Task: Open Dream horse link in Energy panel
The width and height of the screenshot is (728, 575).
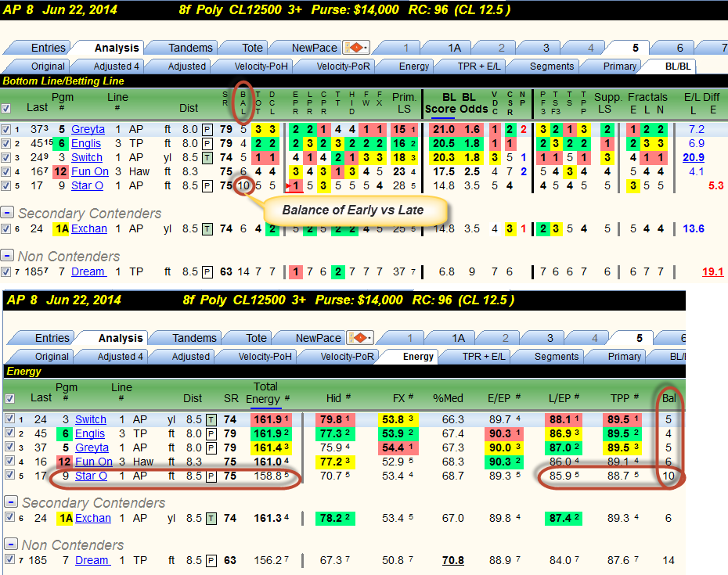Action: (92, 561)
